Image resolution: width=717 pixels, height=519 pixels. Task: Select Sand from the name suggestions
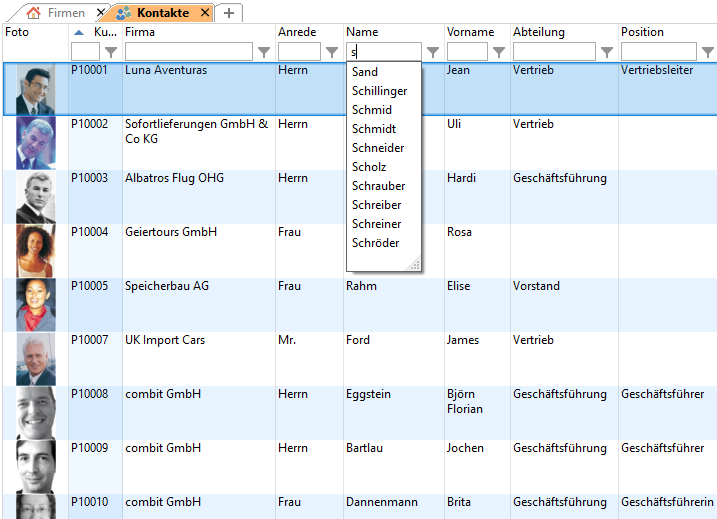tap(365, 72)
